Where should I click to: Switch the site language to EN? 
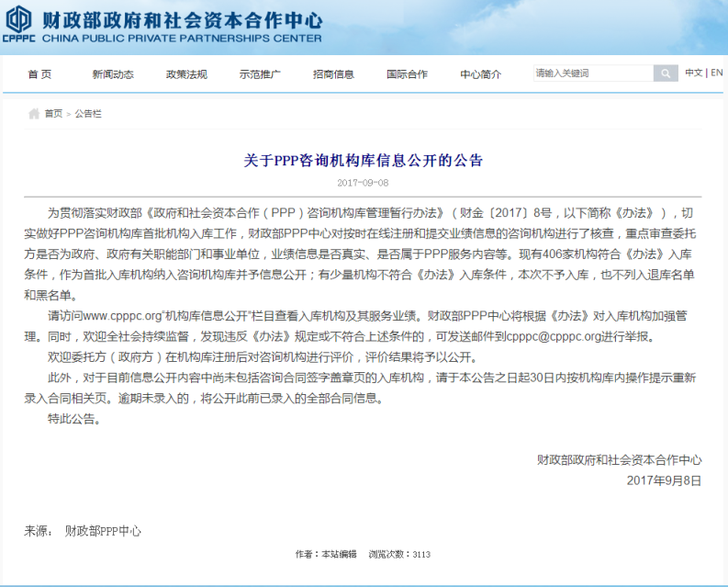click(716, 73)
